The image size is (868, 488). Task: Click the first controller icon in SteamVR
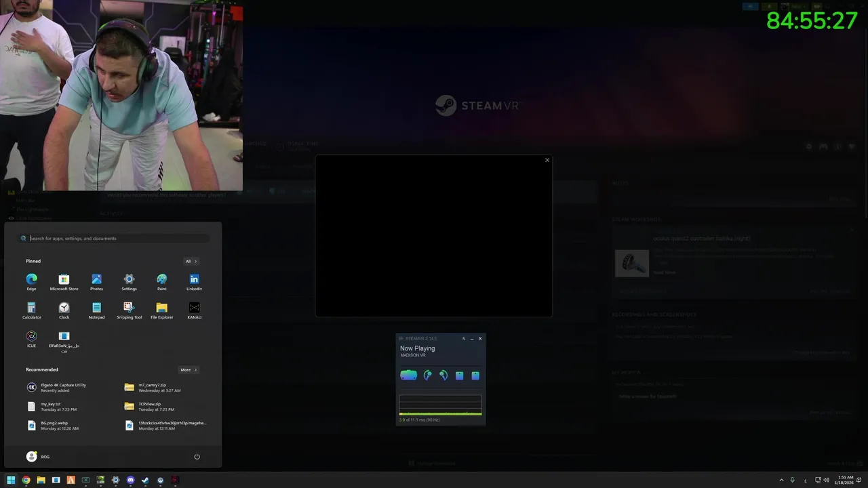(427, 375)
